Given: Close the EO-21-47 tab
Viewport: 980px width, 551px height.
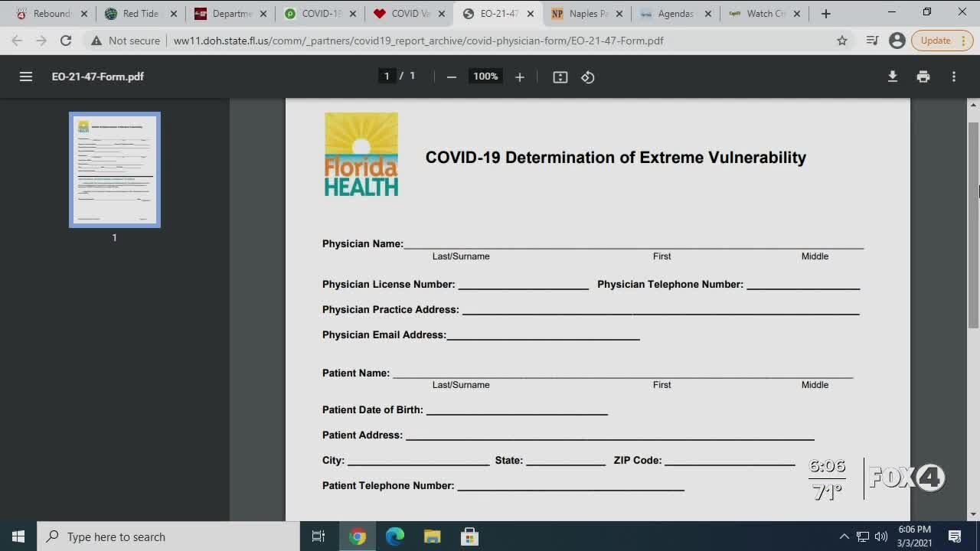Looking at the screenshot, I should [x=531, y=14].
